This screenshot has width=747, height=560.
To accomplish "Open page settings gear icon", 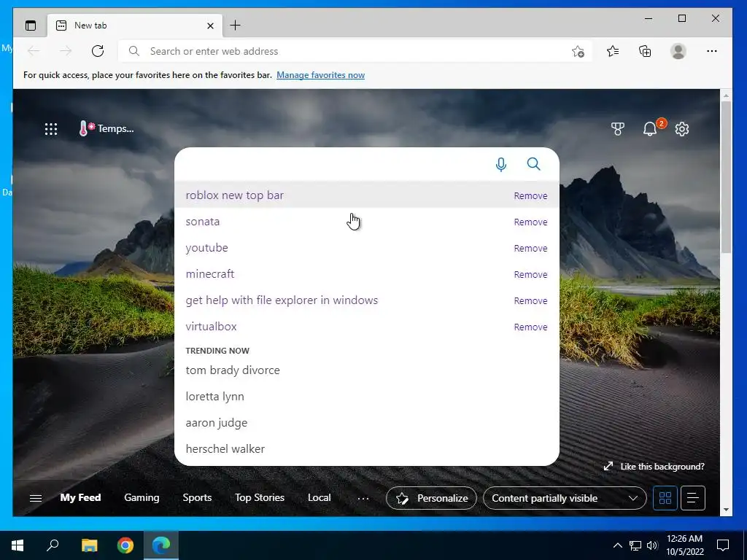I will click(682, 129).
